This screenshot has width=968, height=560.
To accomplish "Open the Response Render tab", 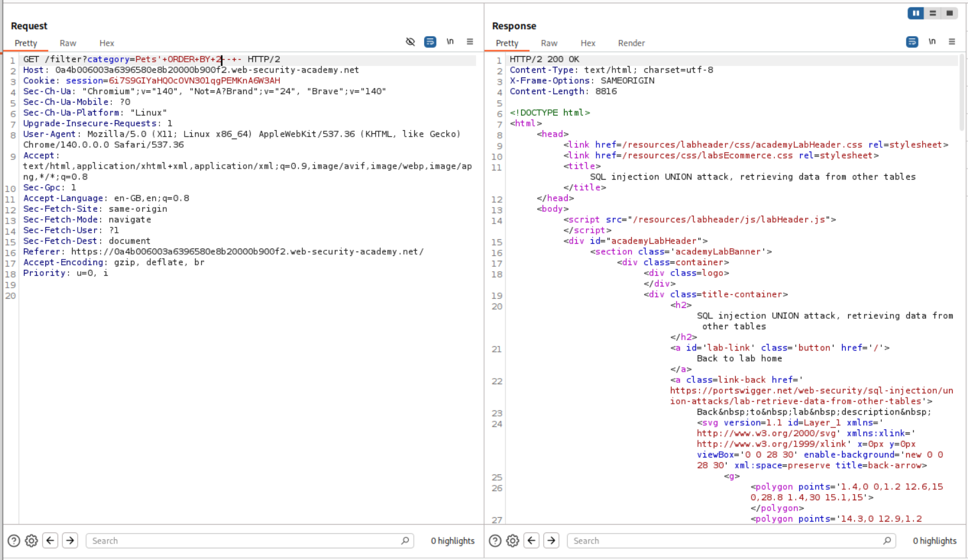I will point(631,43).
